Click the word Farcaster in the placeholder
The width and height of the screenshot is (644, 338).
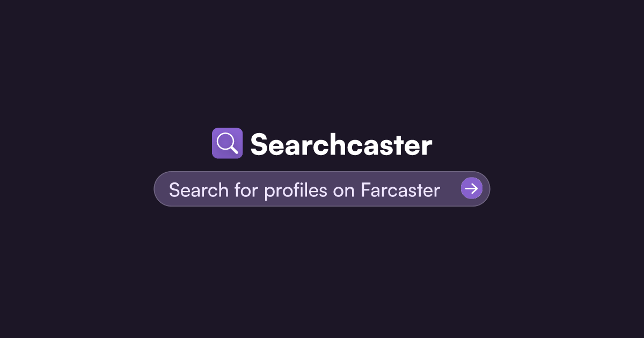coord(400,190)
